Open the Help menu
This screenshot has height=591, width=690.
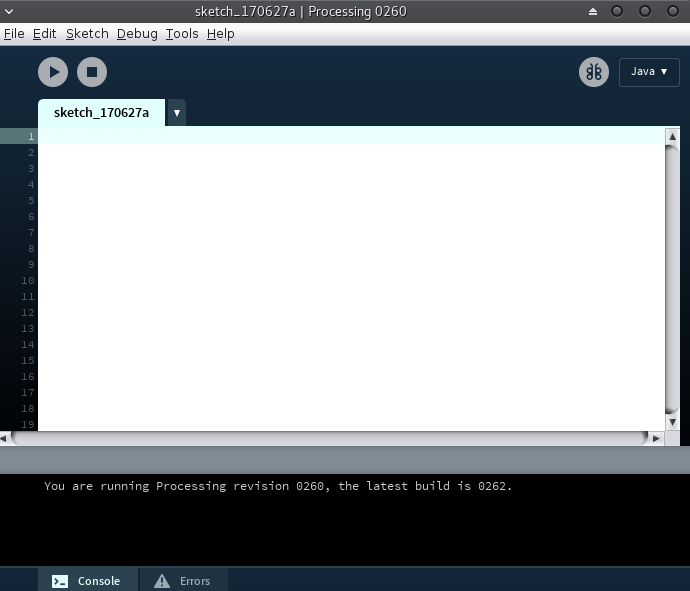point(220,34)
